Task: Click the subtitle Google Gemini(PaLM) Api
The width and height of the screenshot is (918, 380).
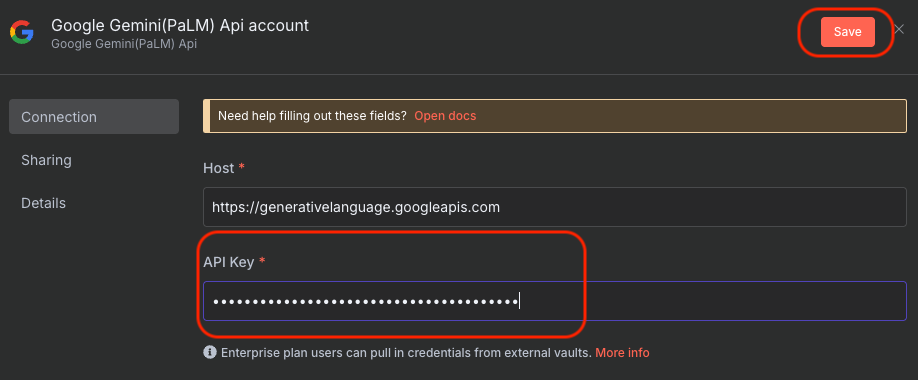Action: [x=124, y=44]
